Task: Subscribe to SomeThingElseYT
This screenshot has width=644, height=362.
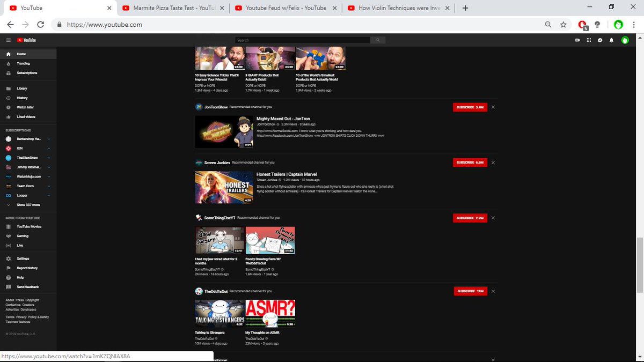Action: pyautogui.click(x=470, y=218)
